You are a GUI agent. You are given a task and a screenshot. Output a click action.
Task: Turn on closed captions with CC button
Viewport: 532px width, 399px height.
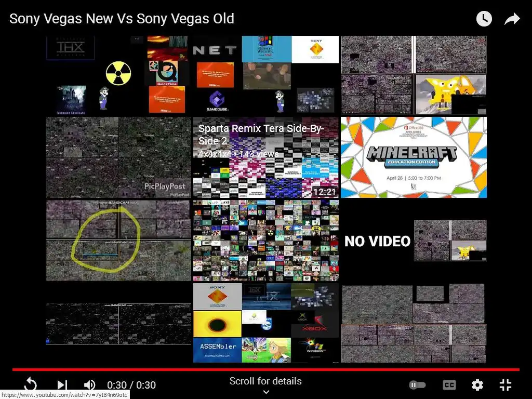[449, 385]
